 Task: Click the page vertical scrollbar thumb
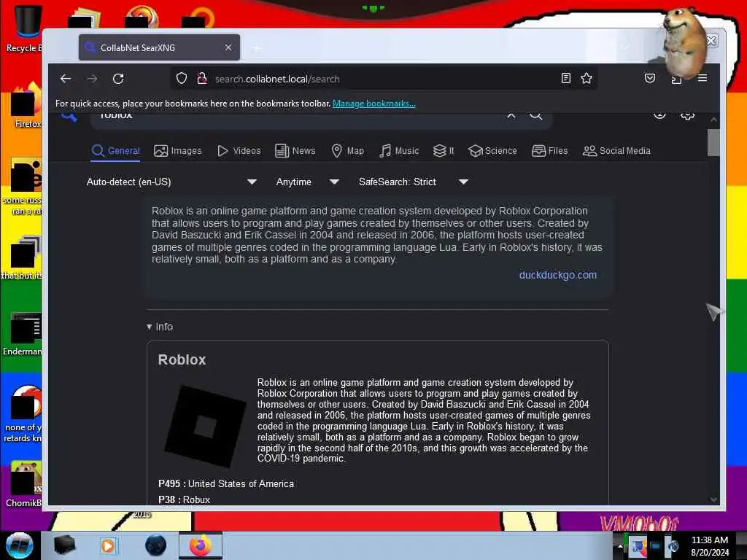click(x=713, y=142)
